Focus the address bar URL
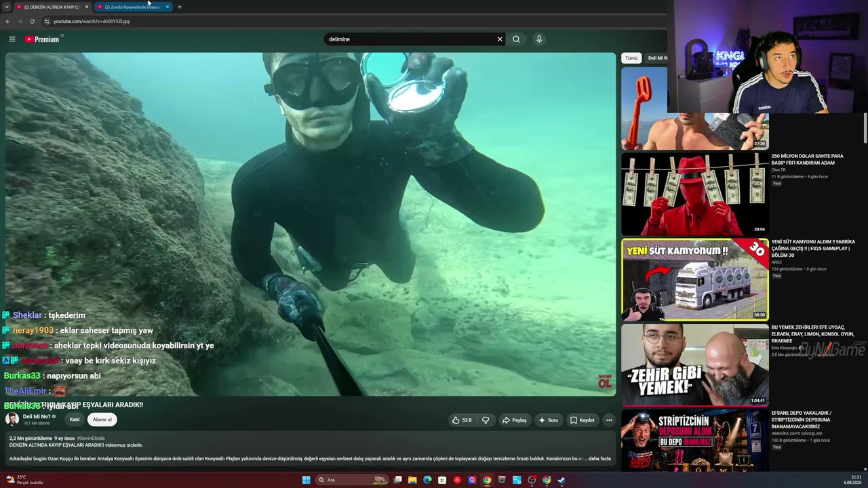The width and height of the screenshot is (868, 488). coord(92,21)
